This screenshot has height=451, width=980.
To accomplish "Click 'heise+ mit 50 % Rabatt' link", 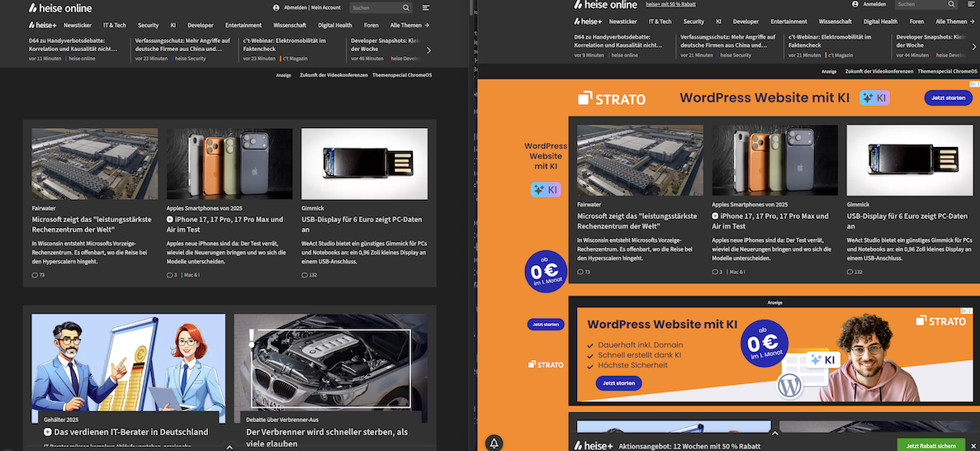I will click(670, 4).
